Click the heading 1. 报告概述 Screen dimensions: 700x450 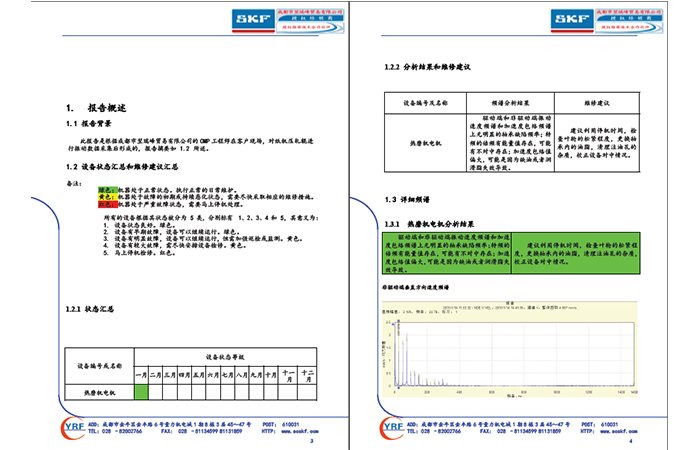pyautogui.click(x=95, y=107)
